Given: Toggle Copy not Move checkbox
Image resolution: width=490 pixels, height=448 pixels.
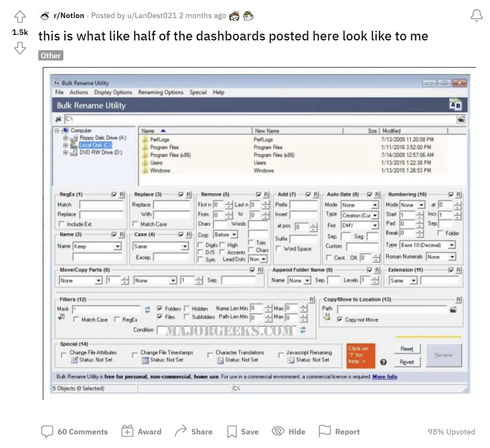Looking at the screenshot, I should (339, 319).
